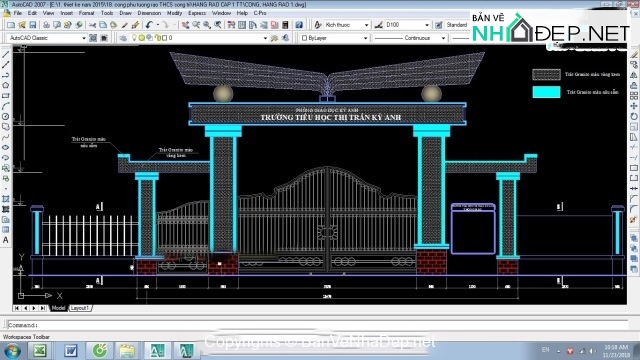Click the Open file icon
The width and height of the screenshot is (640, 360).
click(x=22, y=25)
